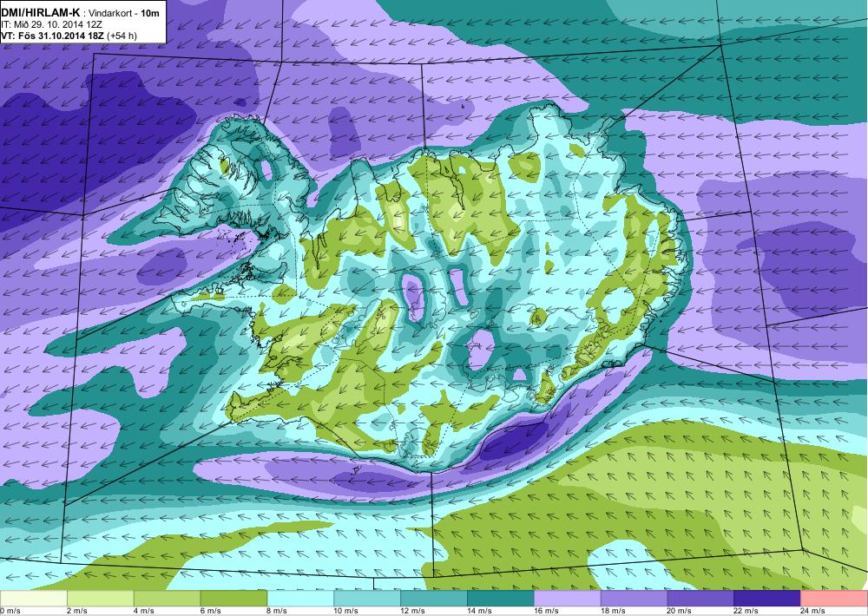Pick the 10–12 m/s turquoise legend swatch

click(x=367, y=599)
